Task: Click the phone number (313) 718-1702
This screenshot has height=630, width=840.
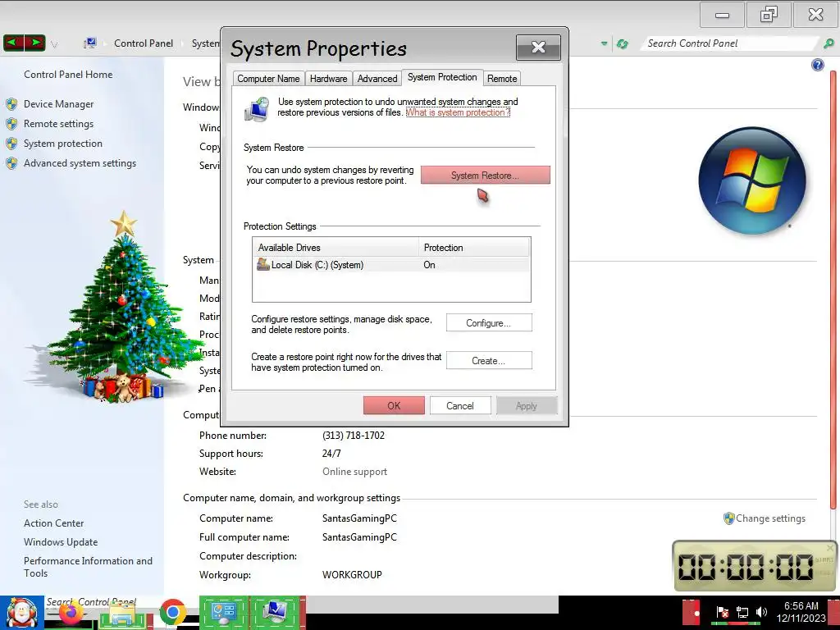Action: (354, 436)
